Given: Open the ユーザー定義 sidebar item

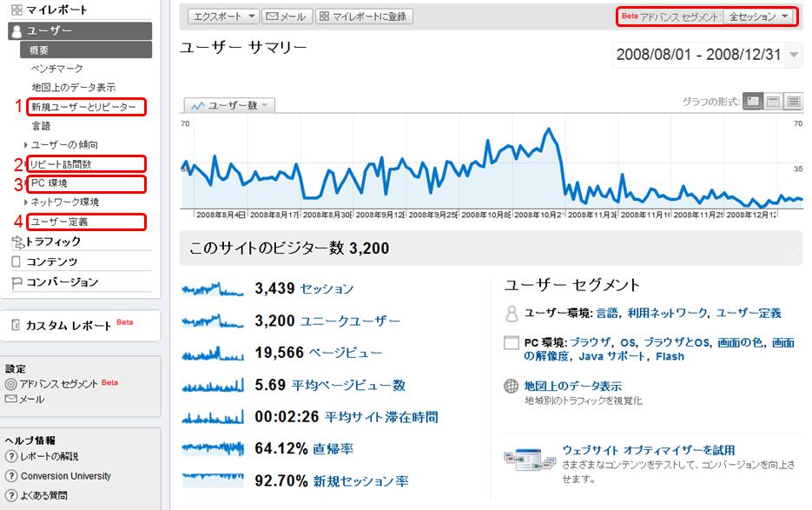Looking at the screenshot, I should click(59, 222).
